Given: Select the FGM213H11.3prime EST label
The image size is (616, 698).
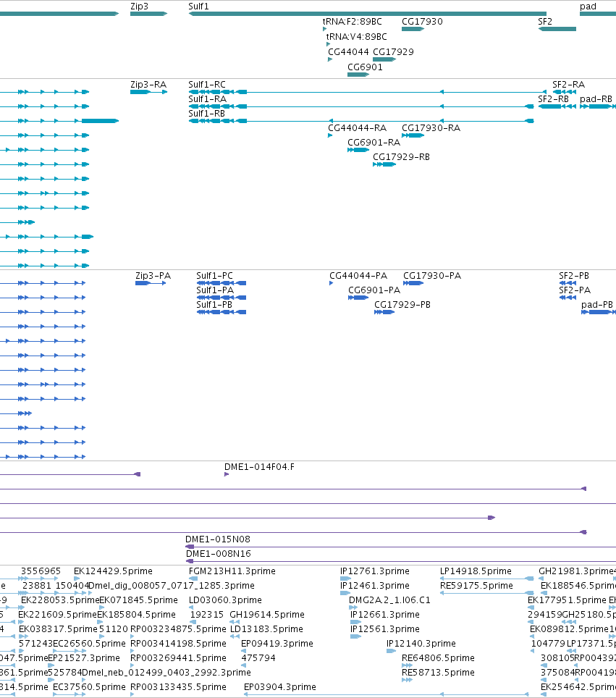Looking at the screenshot, I should click(x=232, y=571).
